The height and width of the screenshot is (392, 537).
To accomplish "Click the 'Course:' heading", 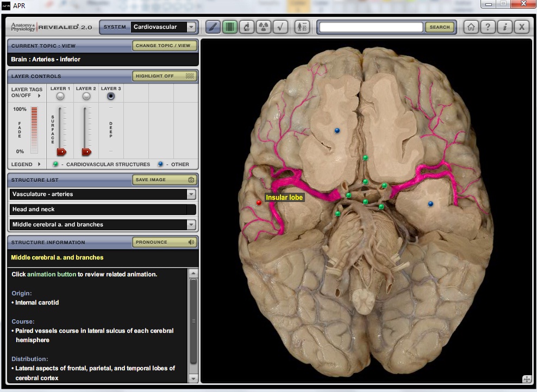I will (23, 321).
